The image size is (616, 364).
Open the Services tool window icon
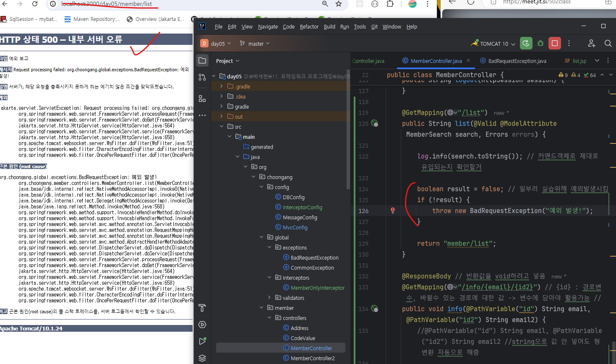click(x=202, y=325)
